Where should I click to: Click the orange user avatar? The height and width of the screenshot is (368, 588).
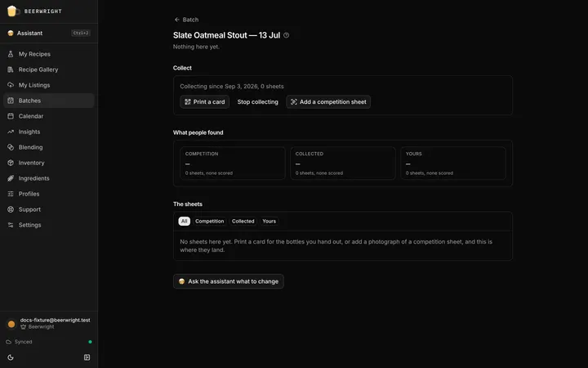tap(11, 324)
